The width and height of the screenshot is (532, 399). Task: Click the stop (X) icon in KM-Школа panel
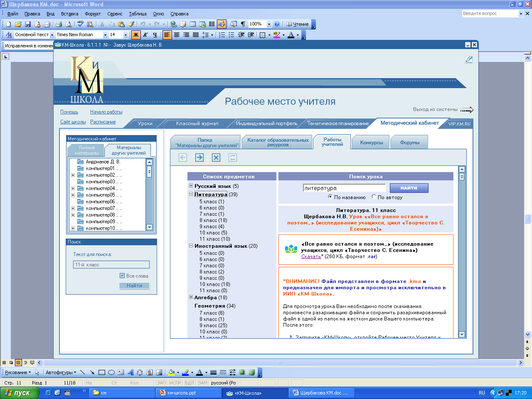[216, 158]
